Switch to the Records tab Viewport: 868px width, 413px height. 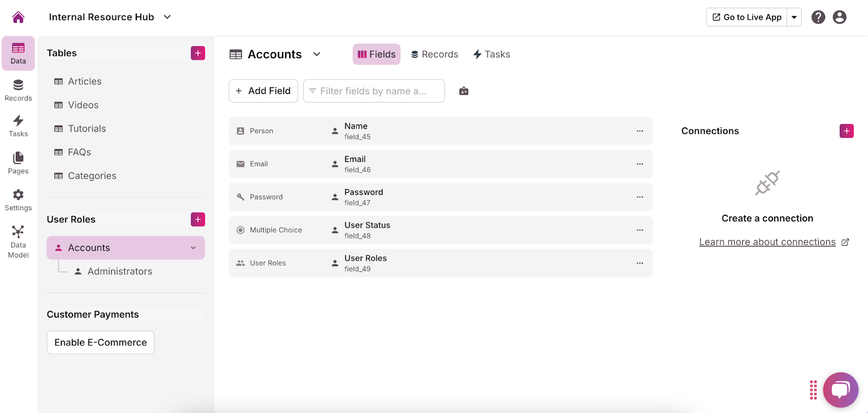pyautogui.click(x=435, y=54)
